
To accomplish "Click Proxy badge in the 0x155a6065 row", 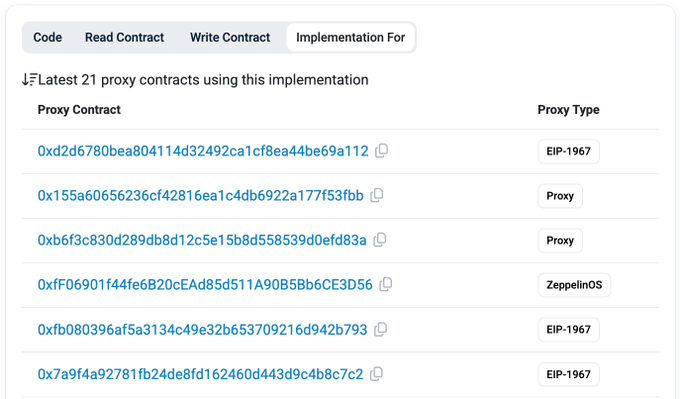I will tap(560, 196).
